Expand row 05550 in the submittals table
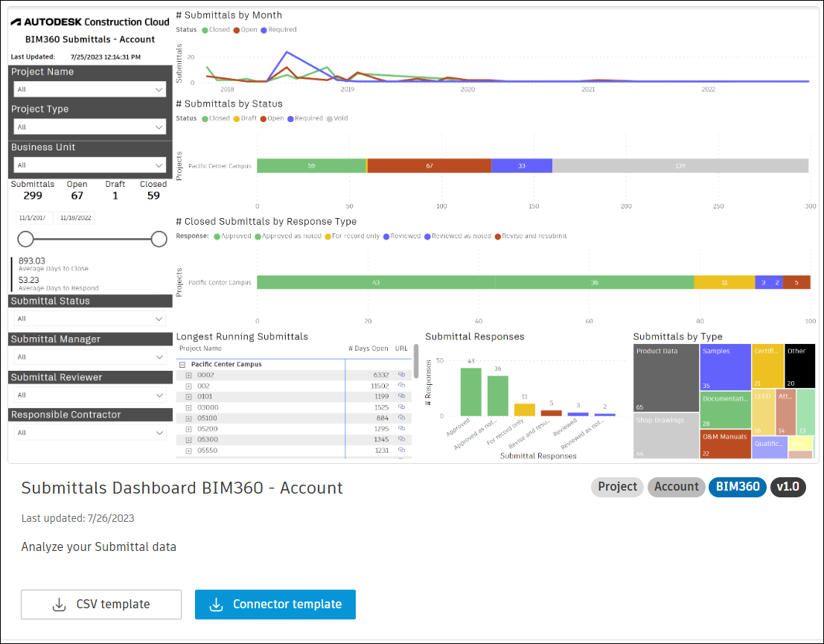This screenshot has width=824, height=644. 188,450
